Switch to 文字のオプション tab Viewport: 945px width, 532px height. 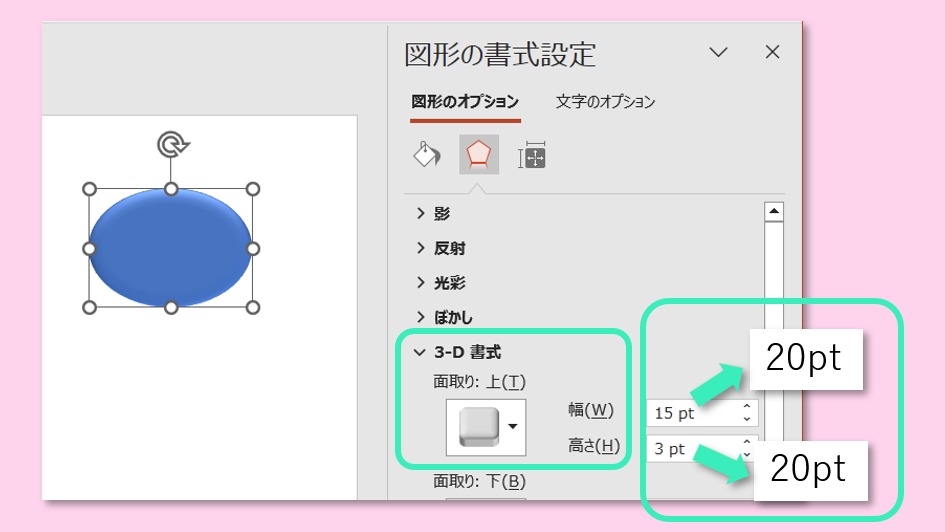coord(605,102)
